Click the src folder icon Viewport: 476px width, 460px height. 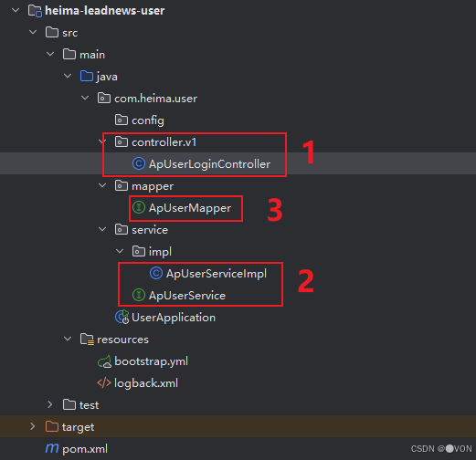(52, 33)
